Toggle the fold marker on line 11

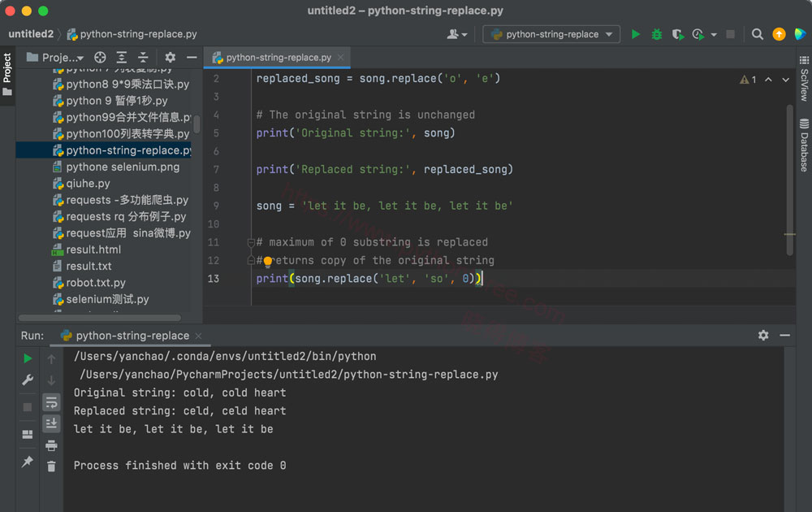[x=251, y=242]
